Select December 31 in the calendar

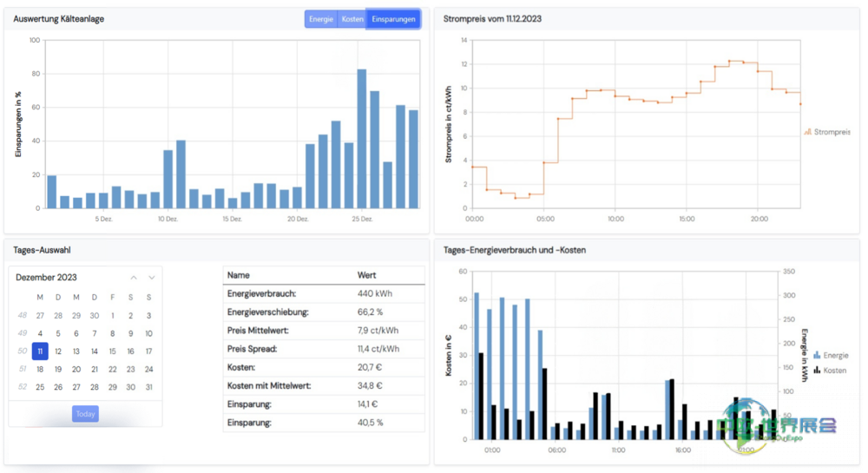(x=149, y=387)
